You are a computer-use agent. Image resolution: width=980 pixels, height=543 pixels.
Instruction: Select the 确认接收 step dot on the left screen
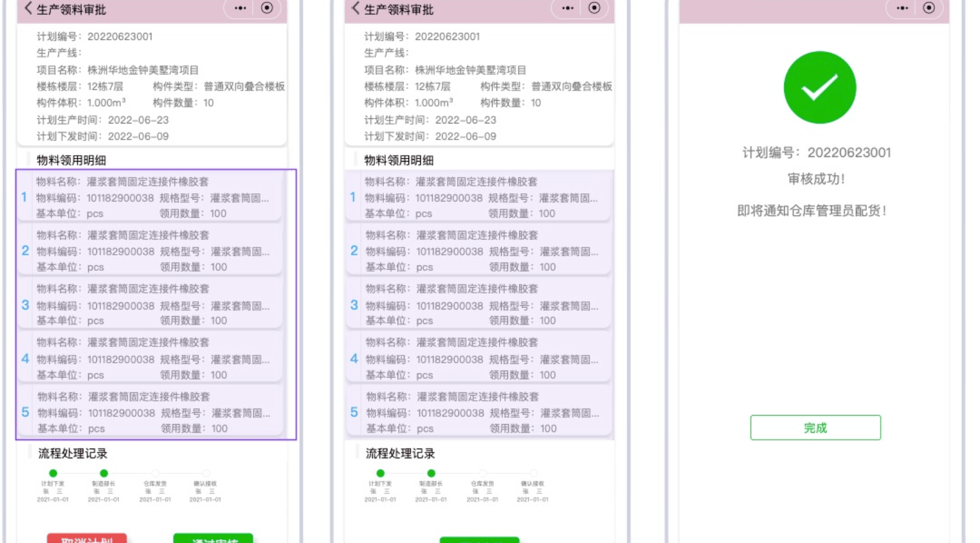(x=206, y=473)
